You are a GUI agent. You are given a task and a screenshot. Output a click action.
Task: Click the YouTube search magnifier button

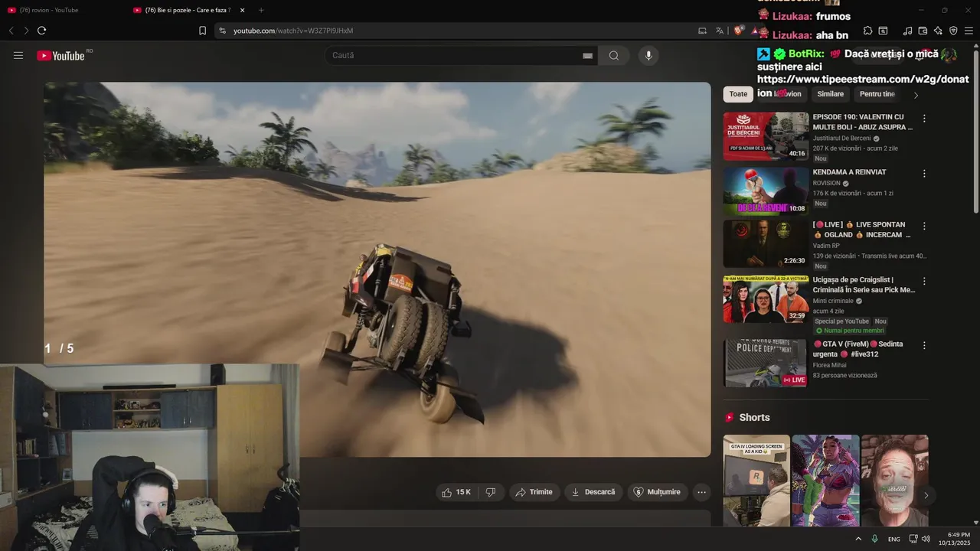point(614,55)
